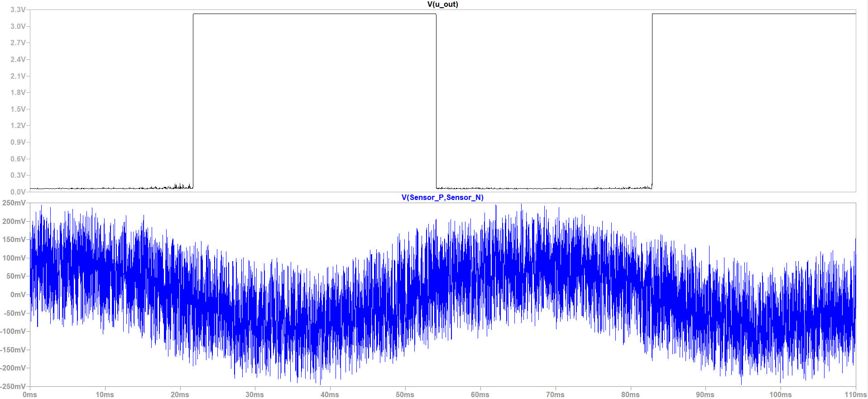
Task: Click the -250mV axis label
Action: tap(13, 386)
